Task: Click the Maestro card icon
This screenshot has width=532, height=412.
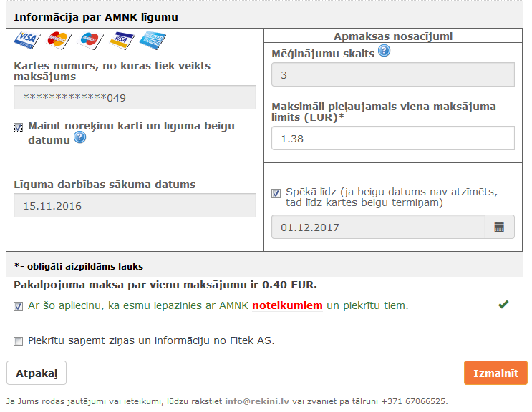Action: point(90,41)
